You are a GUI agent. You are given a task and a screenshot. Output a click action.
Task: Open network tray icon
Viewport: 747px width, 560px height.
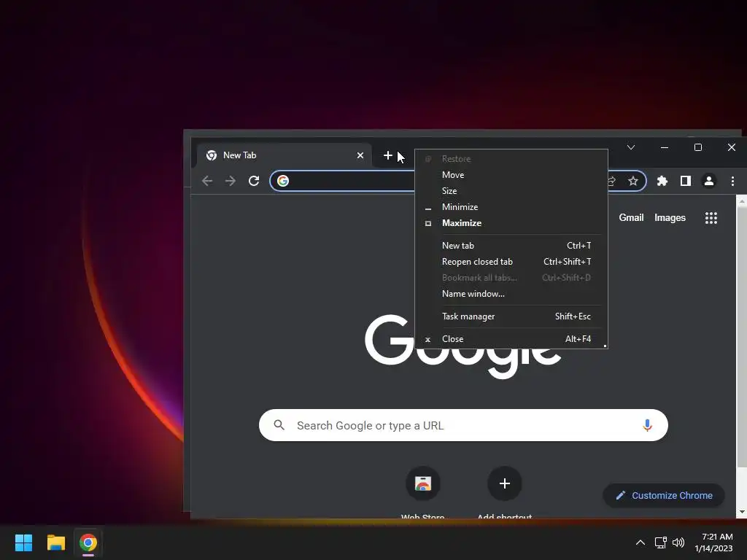(x=660, y=542)
